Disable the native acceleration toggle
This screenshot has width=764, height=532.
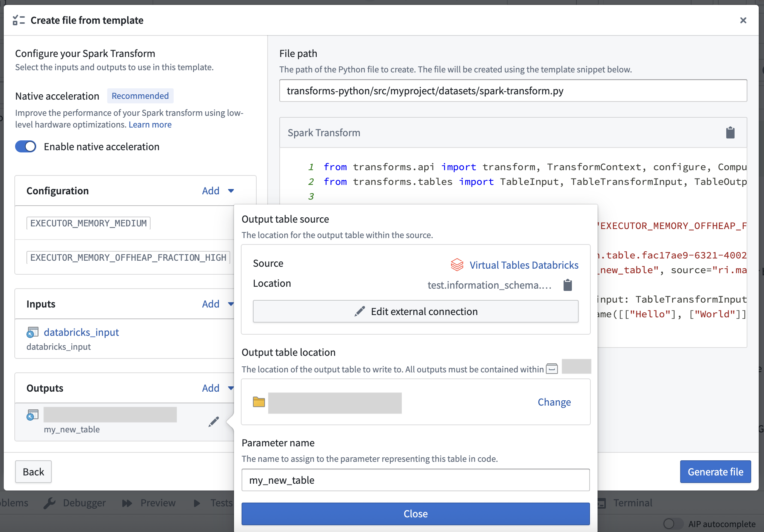[x=25, y=146]
